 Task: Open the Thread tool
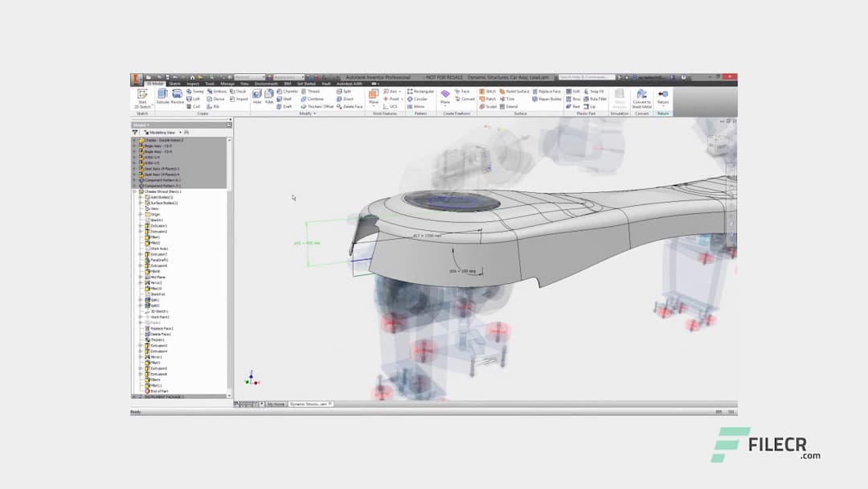(x=309, y=92)
